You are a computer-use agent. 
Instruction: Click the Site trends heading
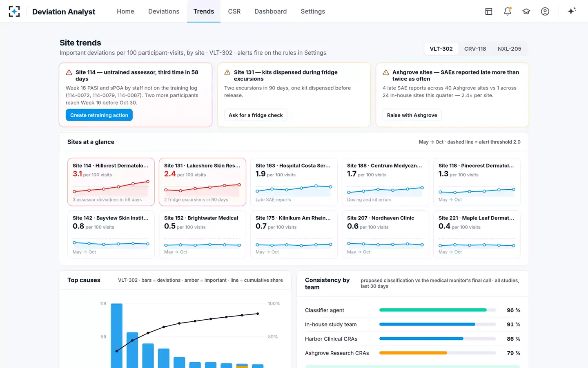[80, 43]
